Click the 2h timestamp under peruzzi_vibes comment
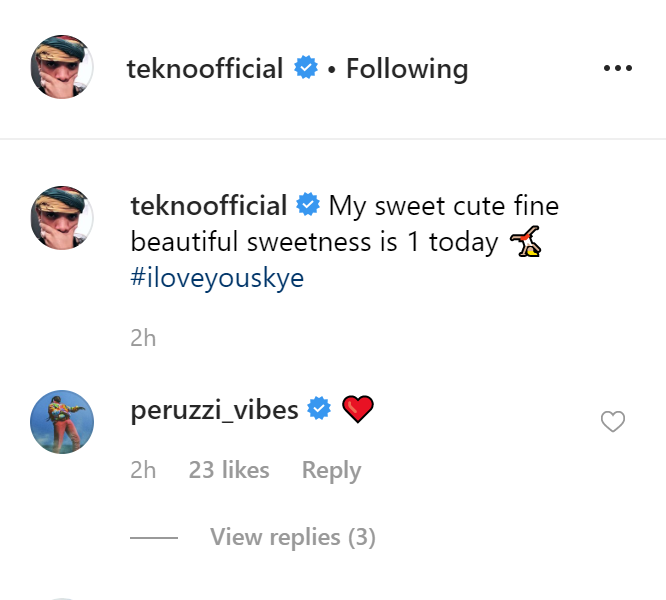 click(x=143, y=470)
